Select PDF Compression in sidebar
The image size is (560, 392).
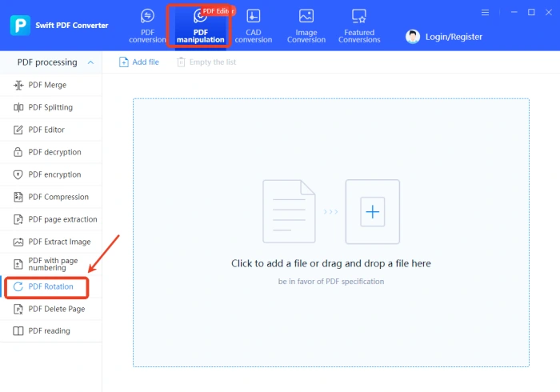tap(51, 197)
